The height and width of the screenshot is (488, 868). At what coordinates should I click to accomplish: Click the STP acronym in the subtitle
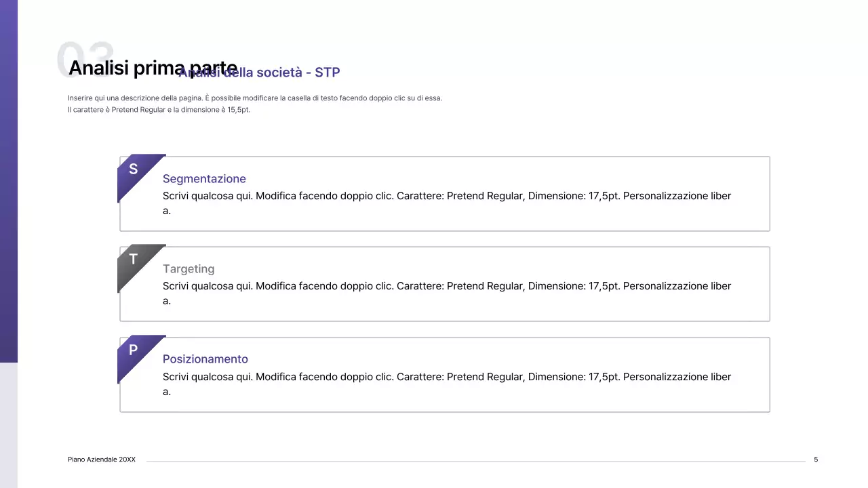(327, 73)
